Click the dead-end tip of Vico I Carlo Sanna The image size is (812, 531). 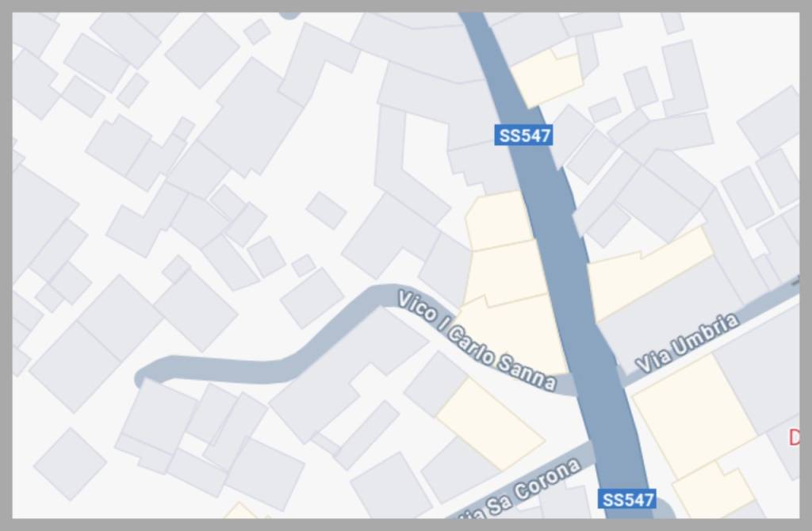[141, 377]
